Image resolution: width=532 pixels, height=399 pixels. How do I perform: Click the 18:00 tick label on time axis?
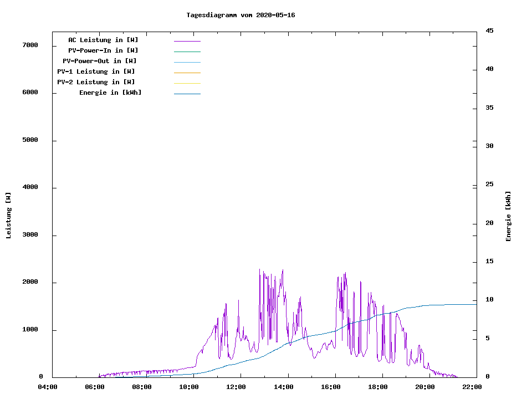(377, 387)
